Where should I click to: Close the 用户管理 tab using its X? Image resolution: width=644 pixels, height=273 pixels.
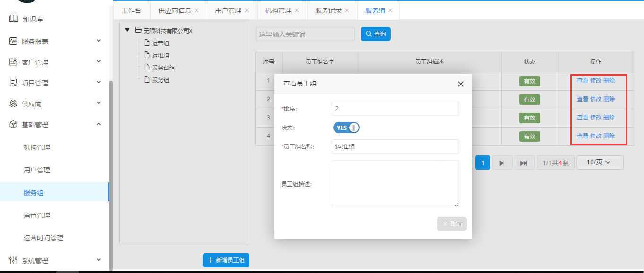pyautogui.click(x=247, y=10)
